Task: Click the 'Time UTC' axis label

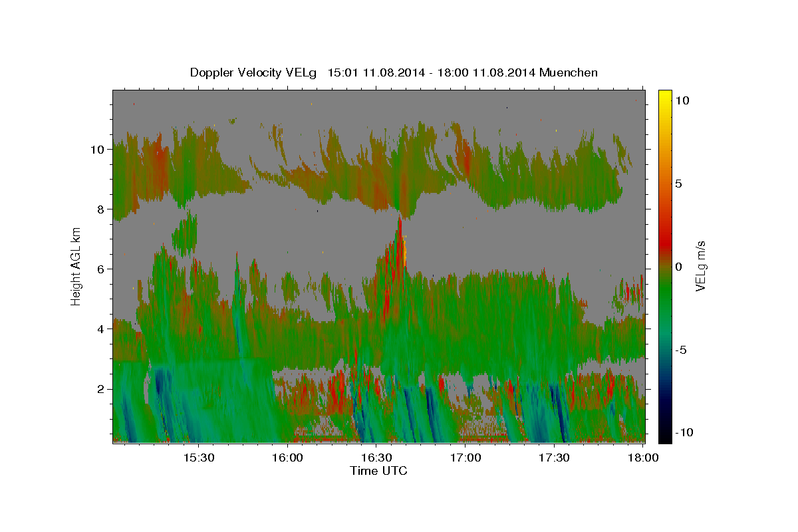Action: pos(378,471)
